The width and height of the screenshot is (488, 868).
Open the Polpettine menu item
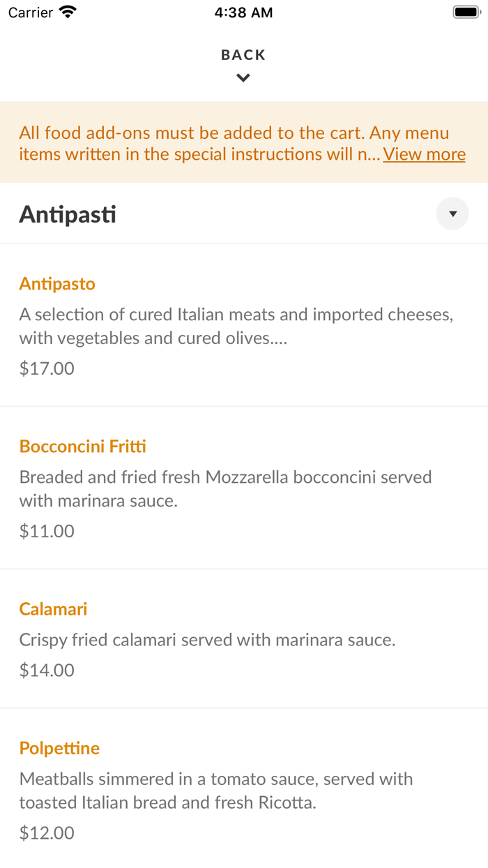click(x=59, y=747)
